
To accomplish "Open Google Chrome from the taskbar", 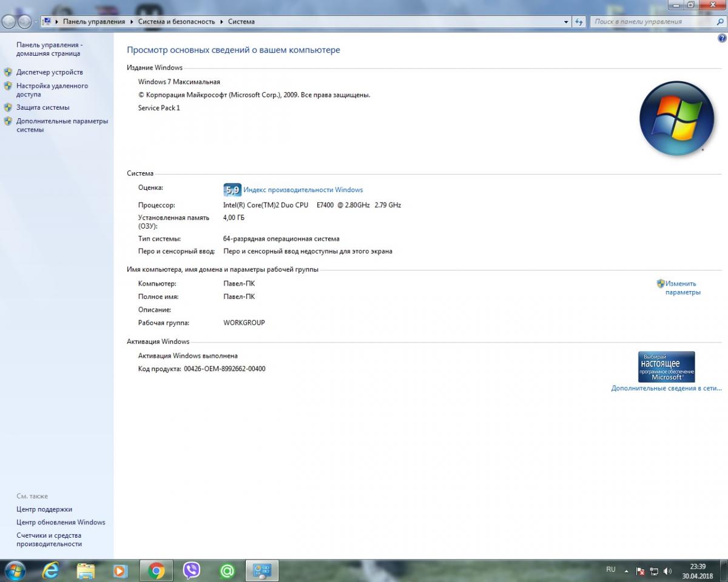I will (157, 570).
